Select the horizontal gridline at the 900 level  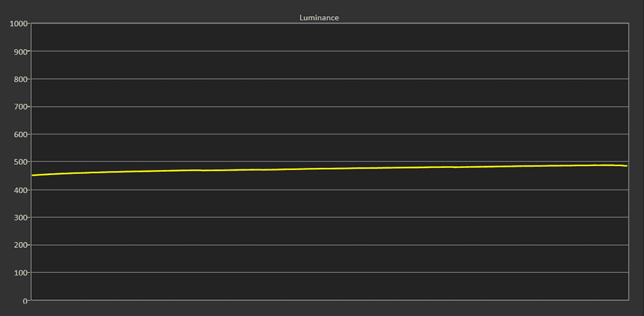tap(330, 51)
